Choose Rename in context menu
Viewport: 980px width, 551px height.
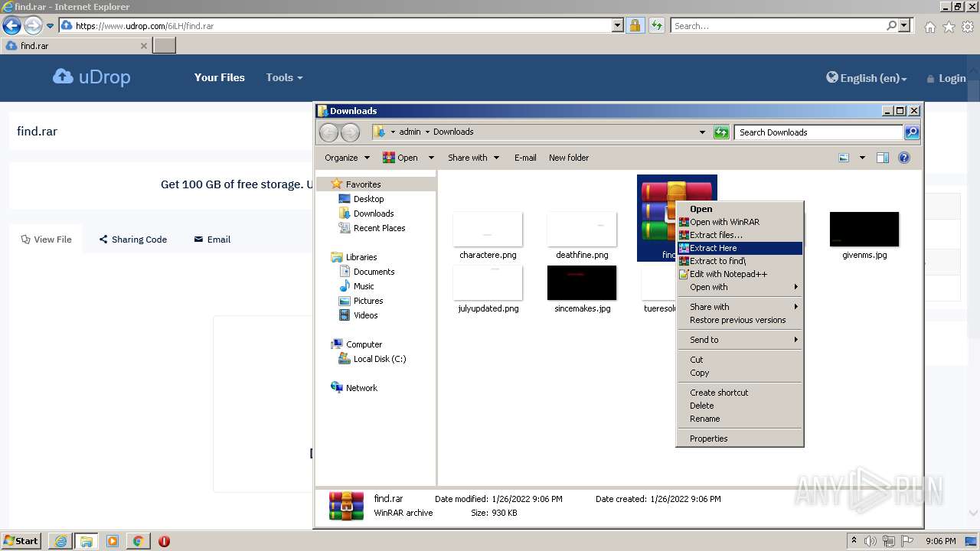[740, 419]
